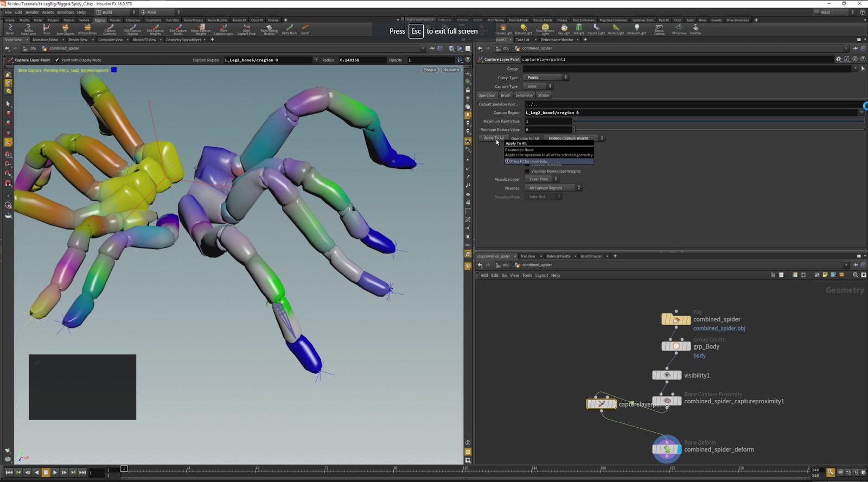
Task: Open the Performance Monitor pane tab
Action: [557, 40]
